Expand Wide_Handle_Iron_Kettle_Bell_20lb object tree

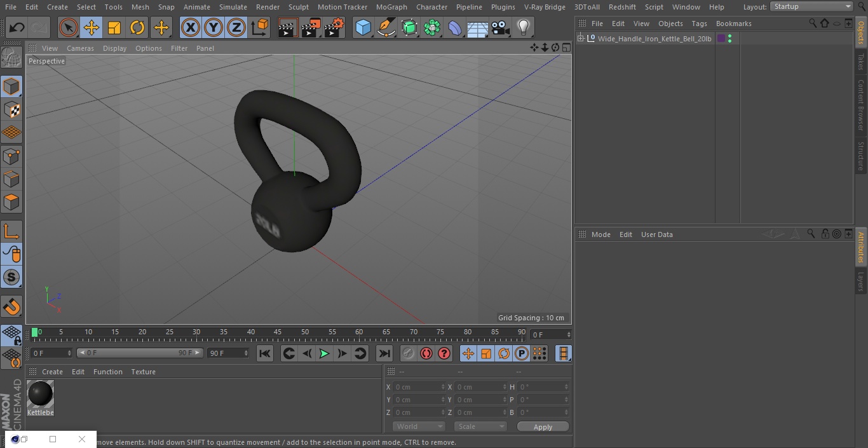click(x=581, y=39)
